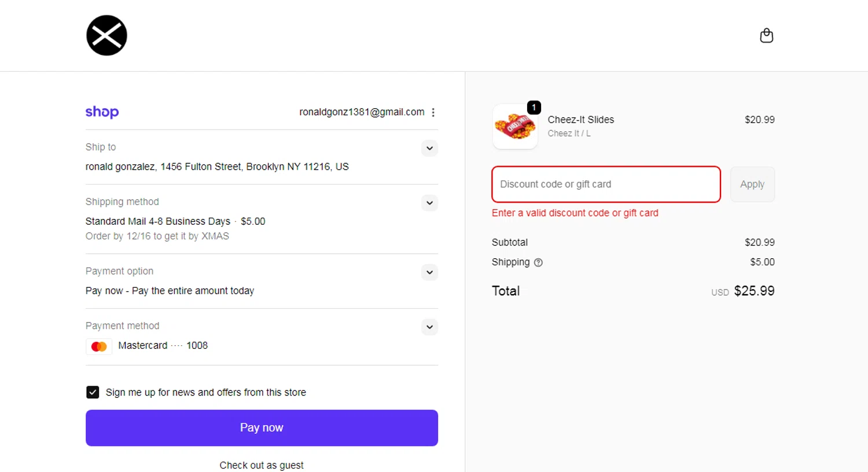868x472 pixels.
Task: Click the Mastercard 1008 card text
Action: point(163,346)
